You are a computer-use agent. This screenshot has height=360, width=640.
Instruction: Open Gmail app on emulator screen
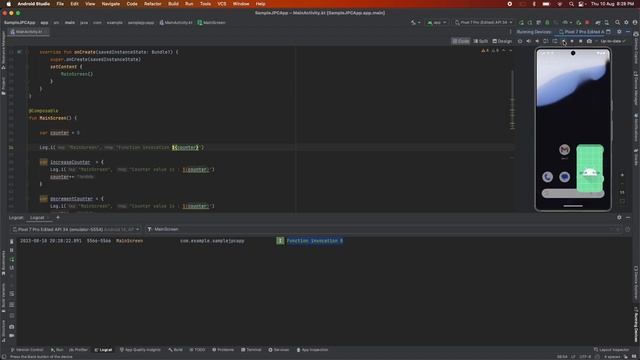564,150
